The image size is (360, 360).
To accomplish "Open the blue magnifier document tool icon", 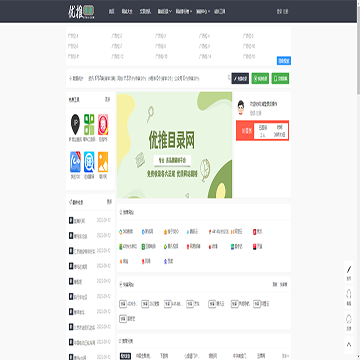I will coord(89,162).
